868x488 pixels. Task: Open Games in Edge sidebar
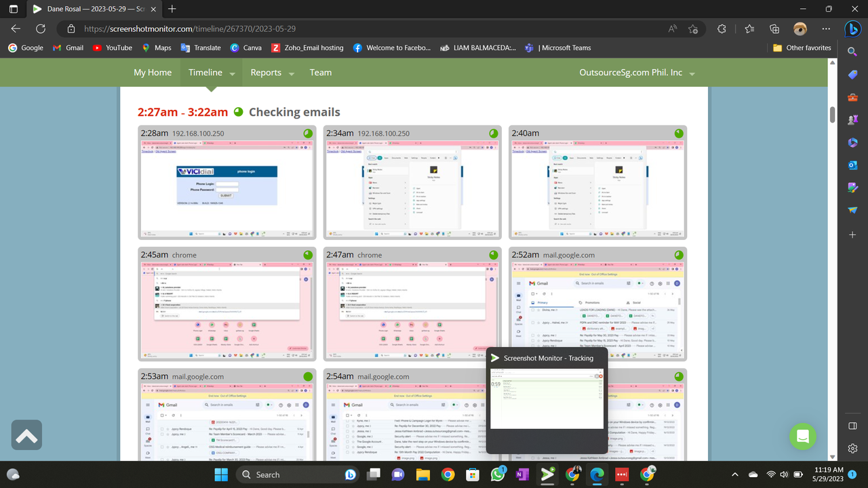point(853,119)
